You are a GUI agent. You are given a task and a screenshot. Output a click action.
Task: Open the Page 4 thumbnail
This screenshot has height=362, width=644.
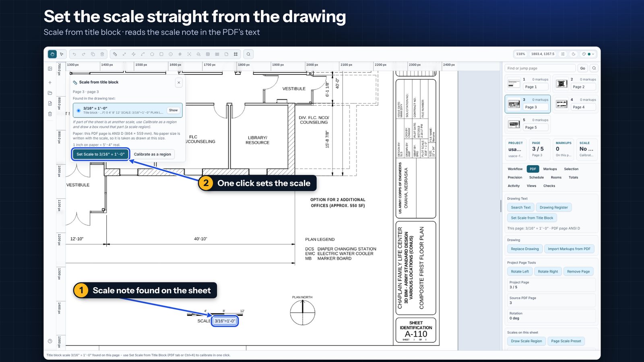coord(575,104)
